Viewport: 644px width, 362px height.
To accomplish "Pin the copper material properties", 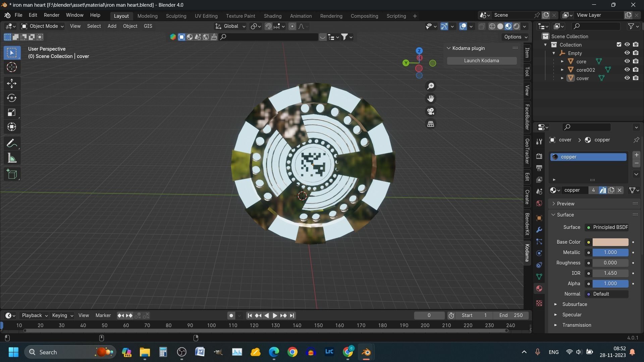I will tap(636, 140).
